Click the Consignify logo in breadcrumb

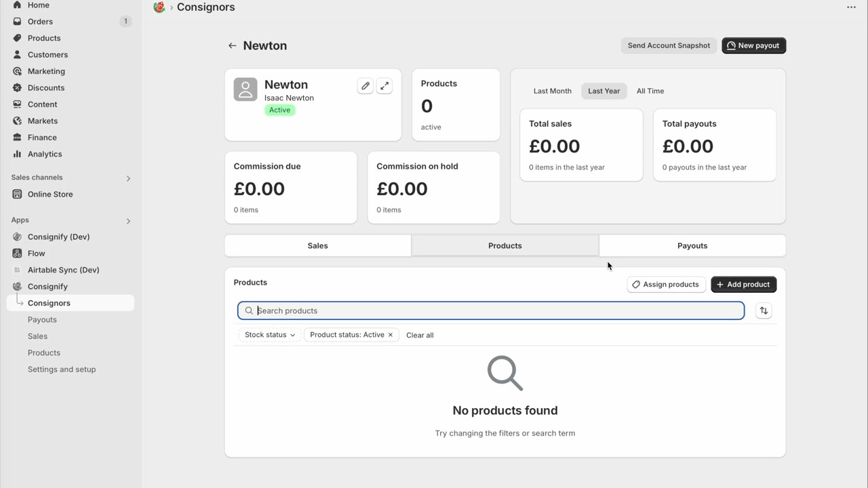(x=159, y=7)
